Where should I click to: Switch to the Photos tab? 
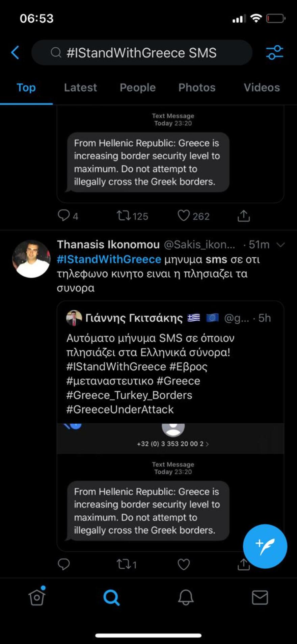197,87
